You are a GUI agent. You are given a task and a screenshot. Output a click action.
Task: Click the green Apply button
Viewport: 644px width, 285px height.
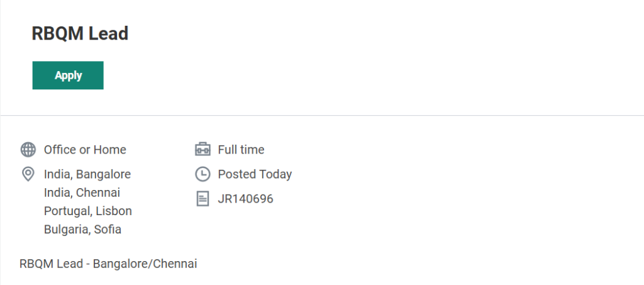click(68, 75)
